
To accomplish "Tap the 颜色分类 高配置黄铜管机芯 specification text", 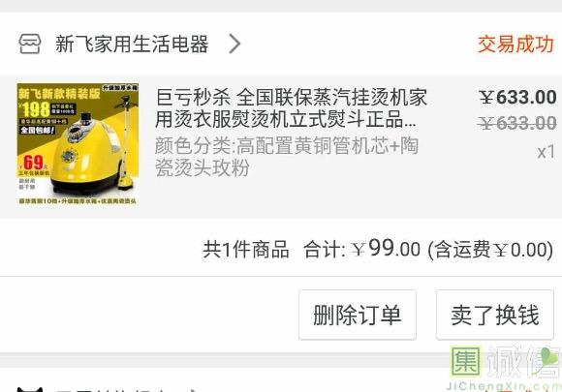I will (x=287, y=157).
